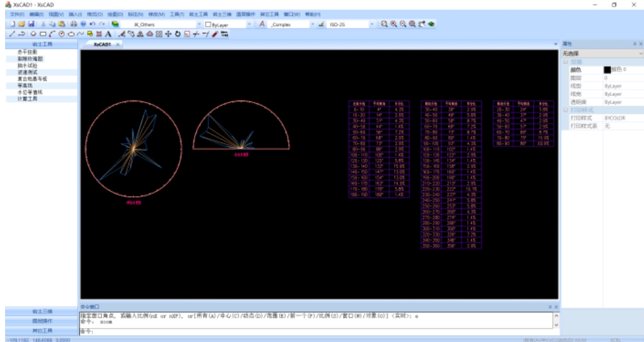Select the Rotate tool
The image size is (644, 342).
click(x=178, y=34)
